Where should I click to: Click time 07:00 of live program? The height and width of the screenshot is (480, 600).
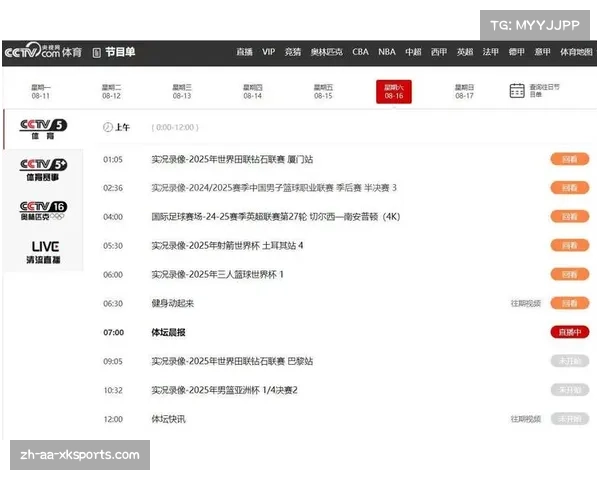pos(114,332)
